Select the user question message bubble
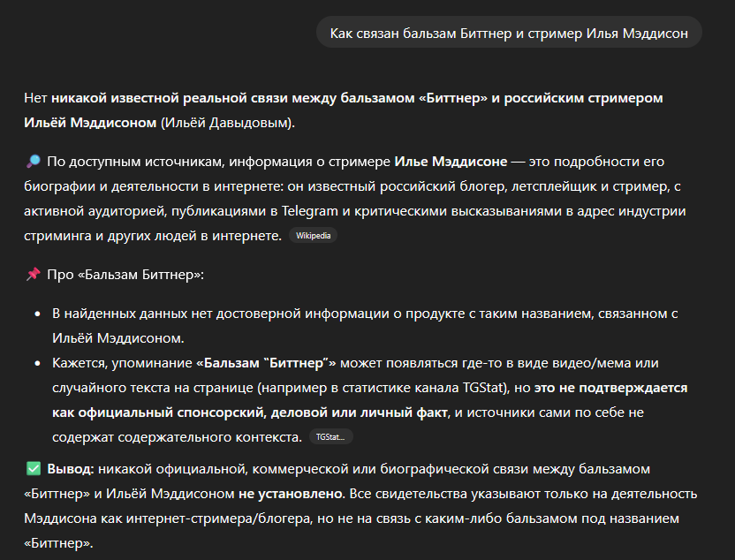The height and width of the screenshot is (560, 735). click(510, 34)
